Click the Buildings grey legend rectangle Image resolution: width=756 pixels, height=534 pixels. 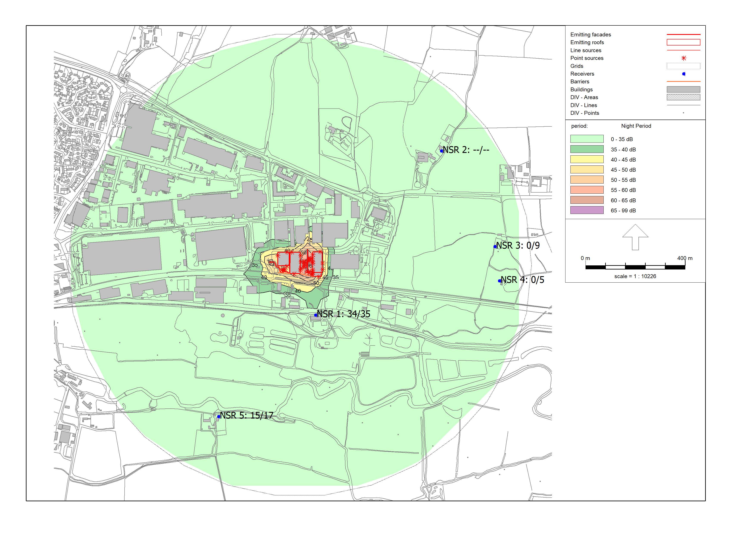click(x=683, y=89)
